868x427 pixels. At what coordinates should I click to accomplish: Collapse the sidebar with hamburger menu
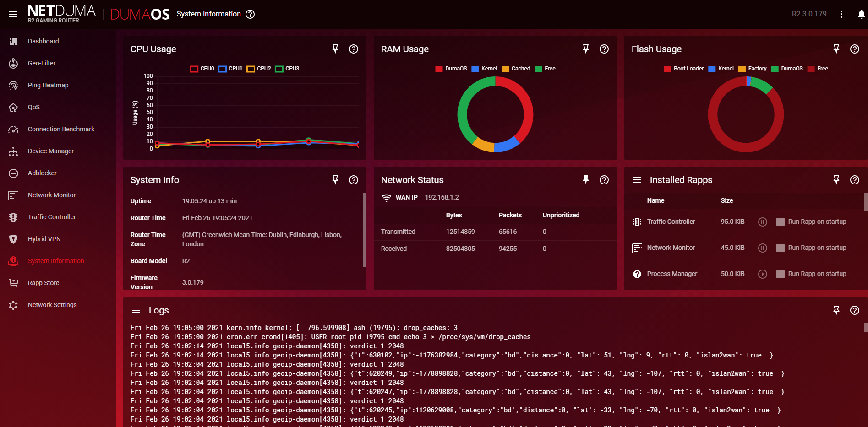(x=13, y=14)
